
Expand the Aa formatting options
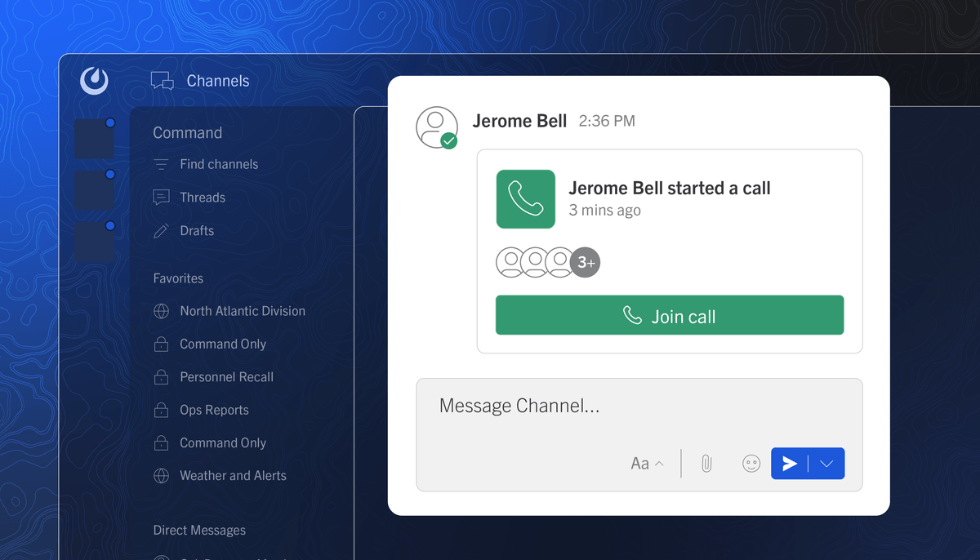point(647,464)
